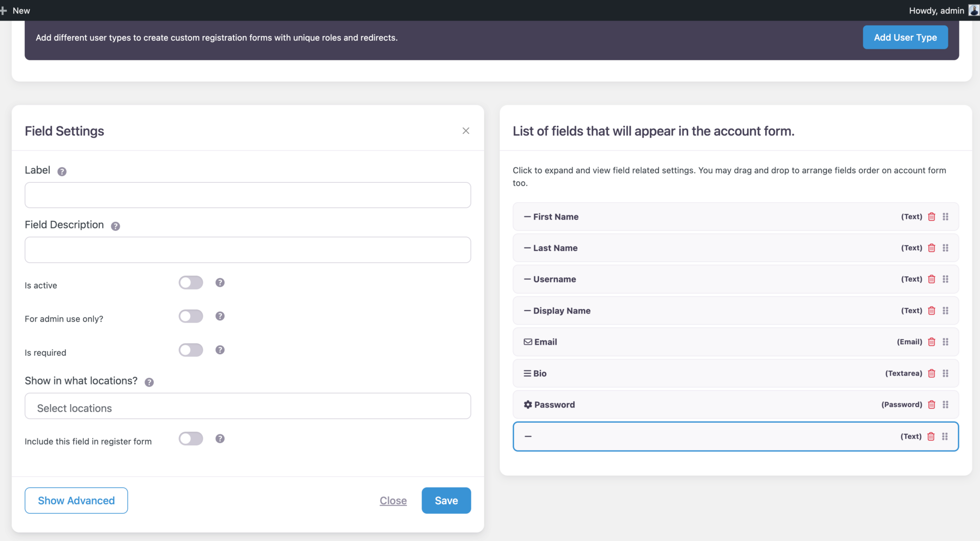The width and height of the screenshot is (980, 541).
Task: Turn on the Is required toggle
Action: (x=191, y=350)
